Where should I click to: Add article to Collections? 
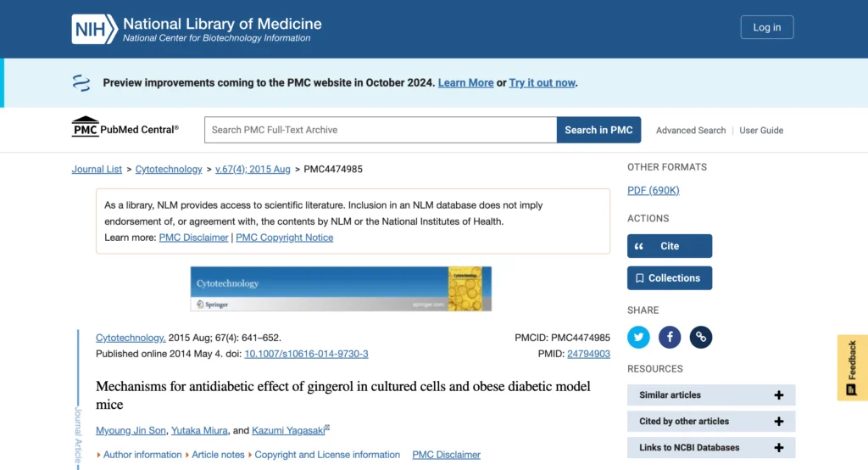[x=669, y=278]
